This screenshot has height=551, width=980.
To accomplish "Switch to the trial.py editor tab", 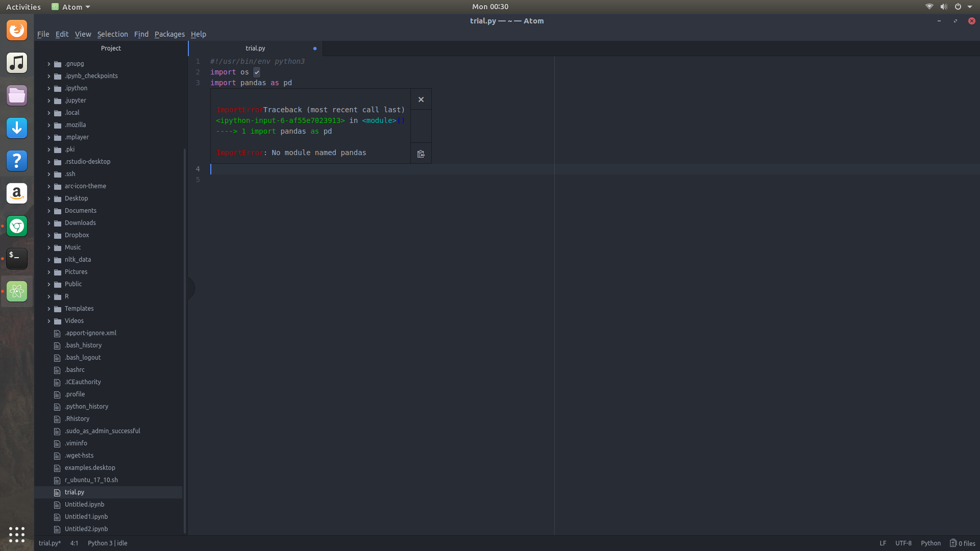I will [255, 48].
